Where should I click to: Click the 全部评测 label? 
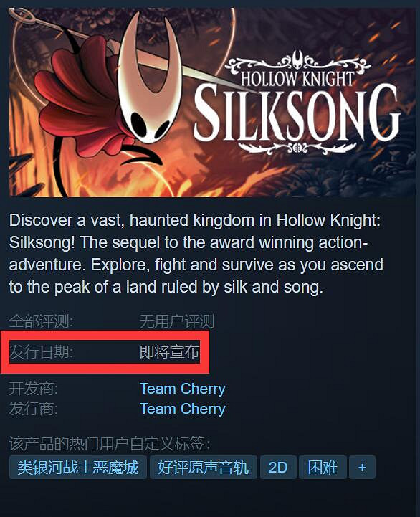[x=41, y=321]
